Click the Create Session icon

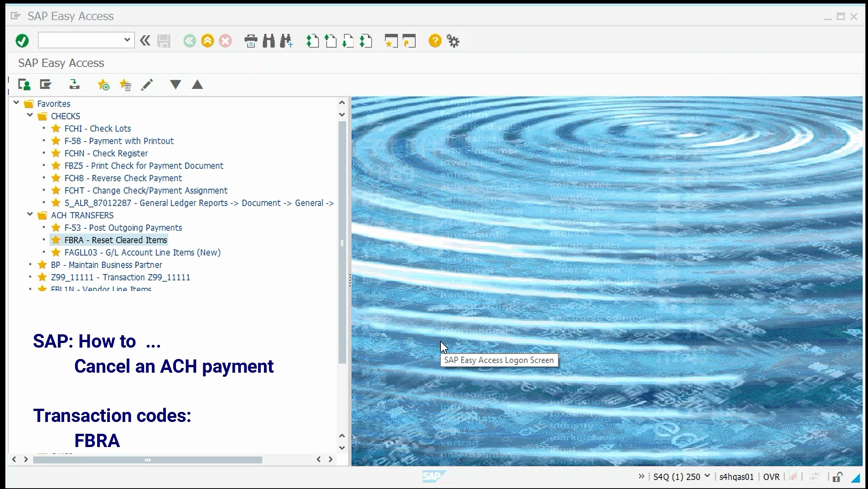tap(390, 41)
